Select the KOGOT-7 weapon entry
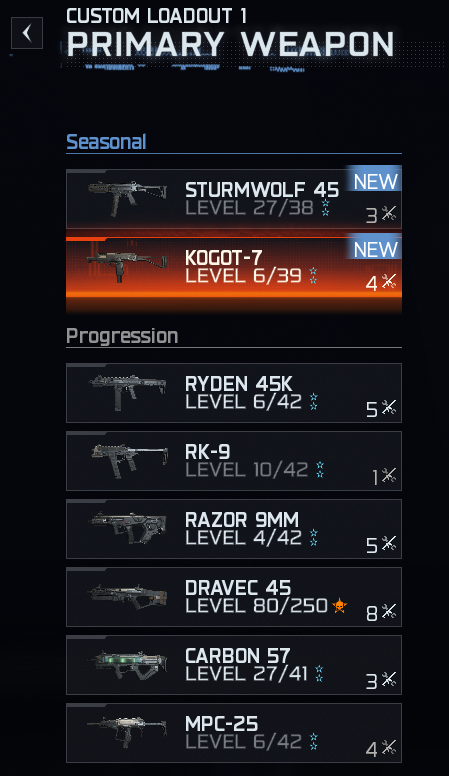The height and width of the screenshot is (776, 449). (x=234, y=267)
